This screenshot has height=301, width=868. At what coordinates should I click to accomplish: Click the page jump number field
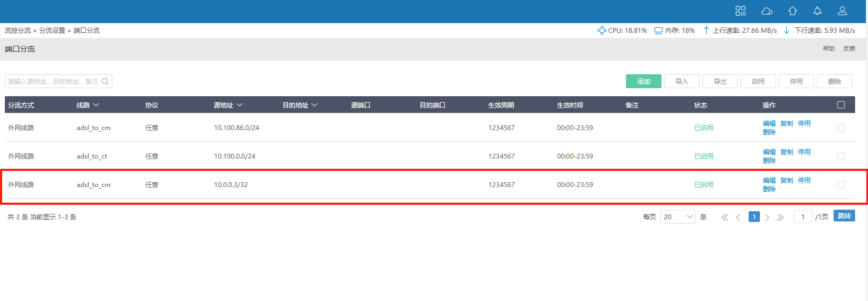pos(802,217)
